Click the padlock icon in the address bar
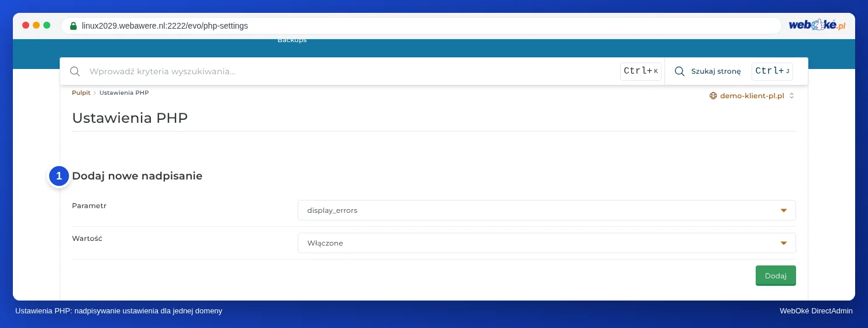The image size is (868, 328). [73, 26]
